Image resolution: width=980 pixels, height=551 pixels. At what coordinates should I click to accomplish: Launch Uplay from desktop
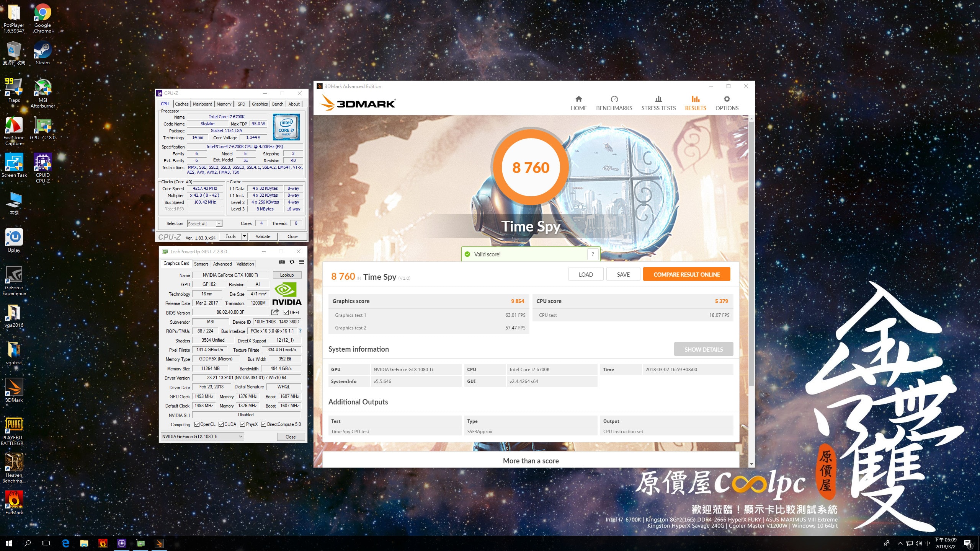pos(14,241)
